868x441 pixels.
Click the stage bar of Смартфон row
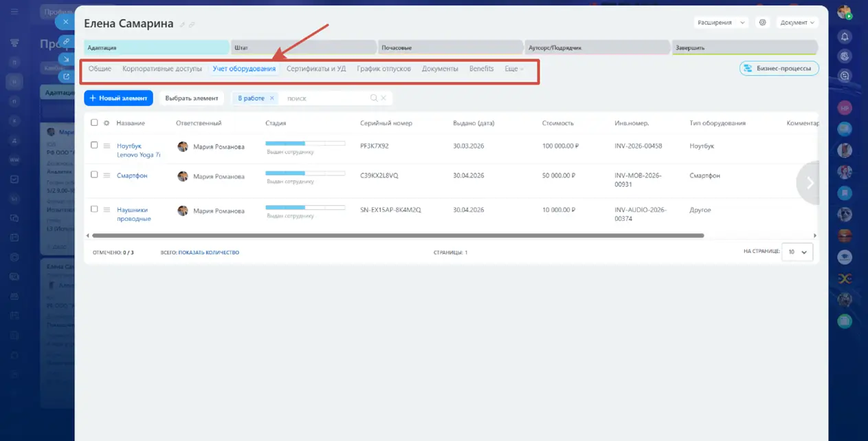pos(305,173)
